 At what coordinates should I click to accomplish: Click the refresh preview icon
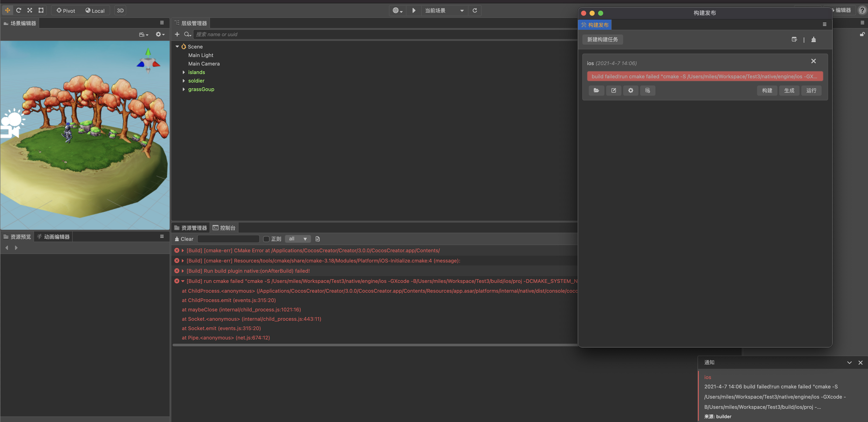pos(474,10)
